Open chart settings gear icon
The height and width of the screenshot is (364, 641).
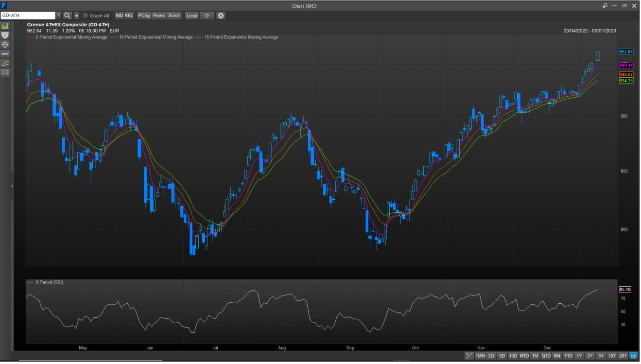click(x=221, y=16)
